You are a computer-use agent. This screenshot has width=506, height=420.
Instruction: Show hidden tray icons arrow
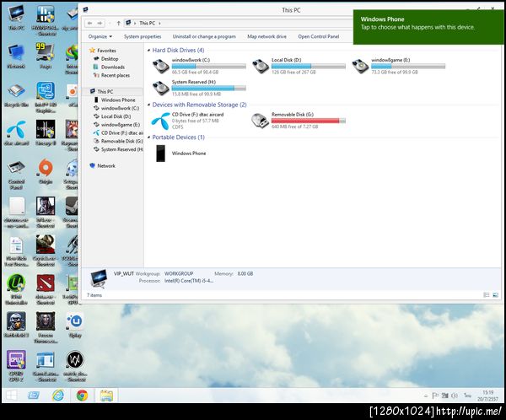pos(426,396)
